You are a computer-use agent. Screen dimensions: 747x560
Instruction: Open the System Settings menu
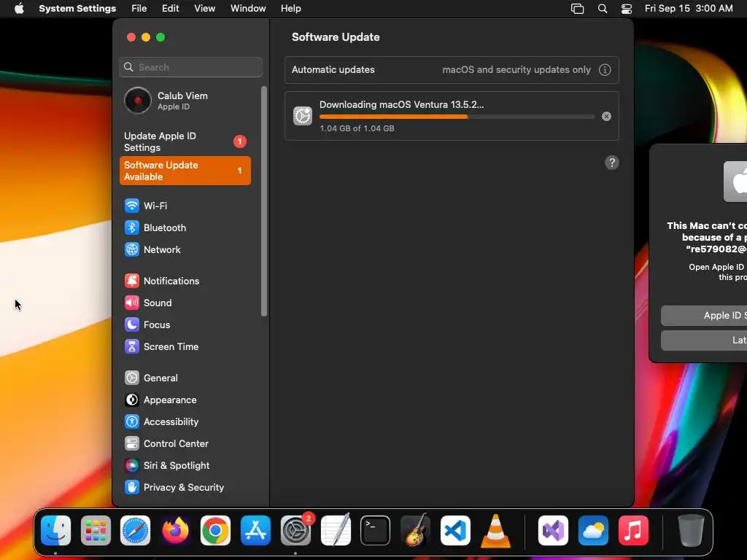[77, 9]
